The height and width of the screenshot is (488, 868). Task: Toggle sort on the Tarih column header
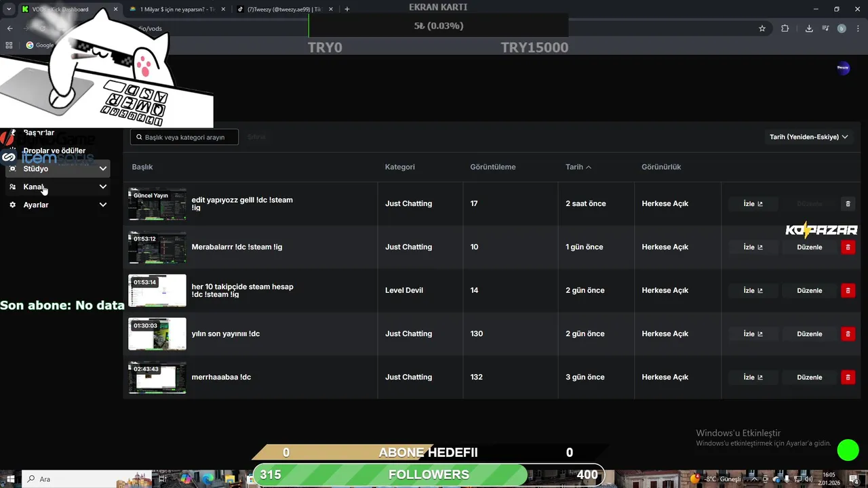[578, 167]
